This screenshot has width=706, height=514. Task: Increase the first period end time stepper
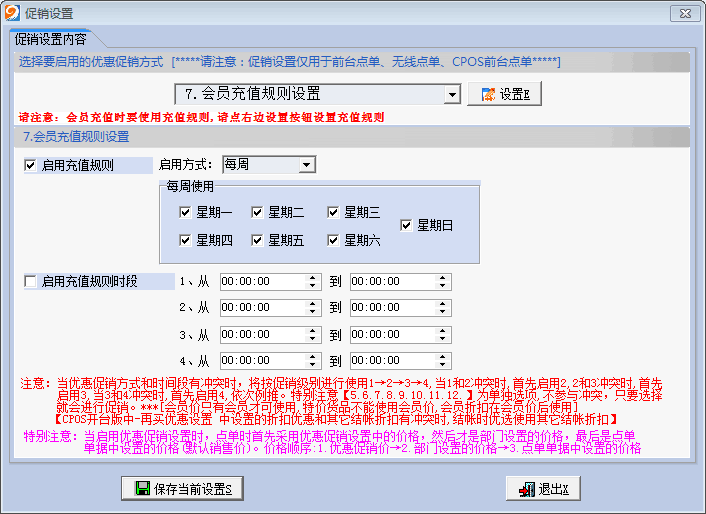pyautogui.click(x=443, y=278)
